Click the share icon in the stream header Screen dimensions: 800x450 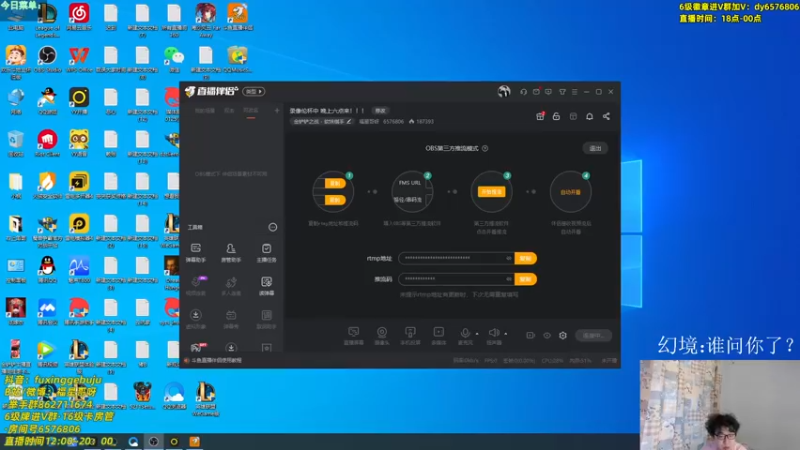pyautogui.click(x=606, y=116)
